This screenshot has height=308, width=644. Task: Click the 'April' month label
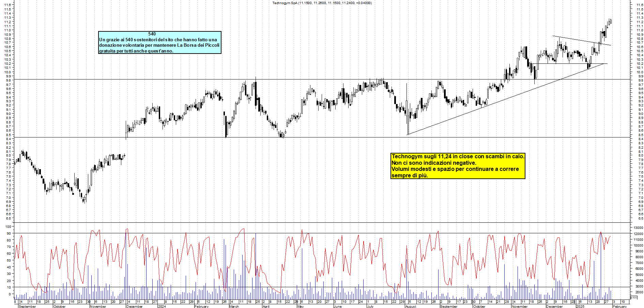pos(266,306)
